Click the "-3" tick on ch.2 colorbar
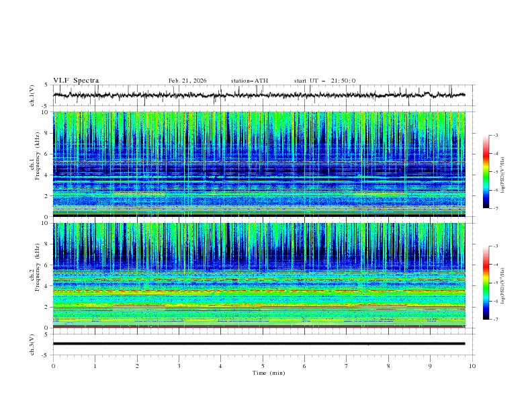Screen dimensions: 532x411 (x=495, y=246)
